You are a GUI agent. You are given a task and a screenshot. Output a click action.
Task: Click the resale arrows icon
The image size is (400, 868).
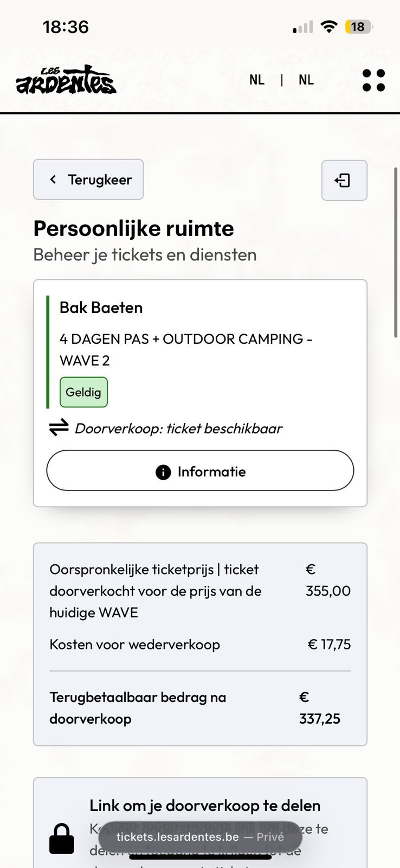pyautogui.click(x=59, y=427)
